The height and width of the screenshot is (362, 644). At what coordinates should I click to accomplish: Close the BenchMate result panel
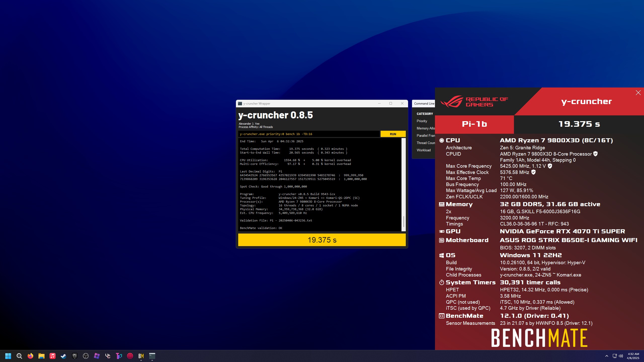point(638,93)
